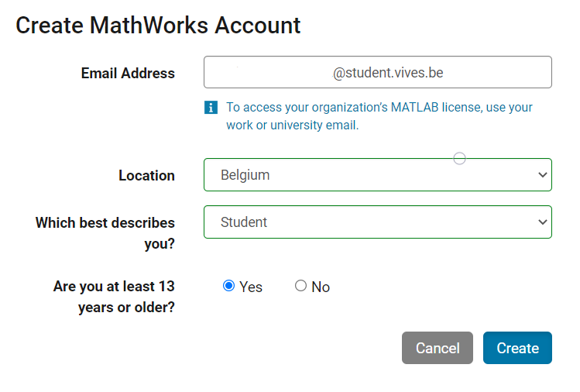Click the at least 13 years question label
Image resolution: width=580 pixels, height=392 pixels.
point(114,297)
